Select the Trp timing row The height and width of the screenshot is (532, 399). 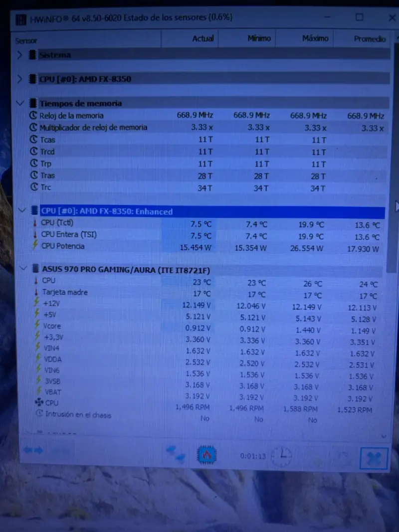[x=208, y=164]
